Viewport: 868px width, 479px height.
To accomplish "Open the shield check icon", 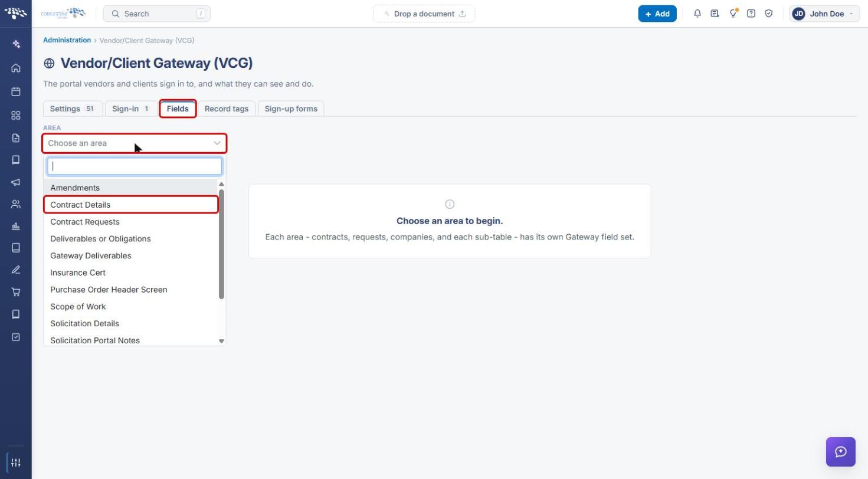I will (x=769, y=14).
